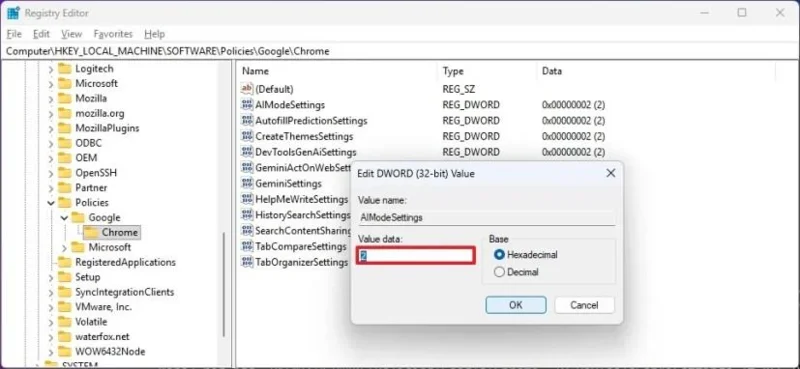Select the (Default) string value icon

pos(247,89)
